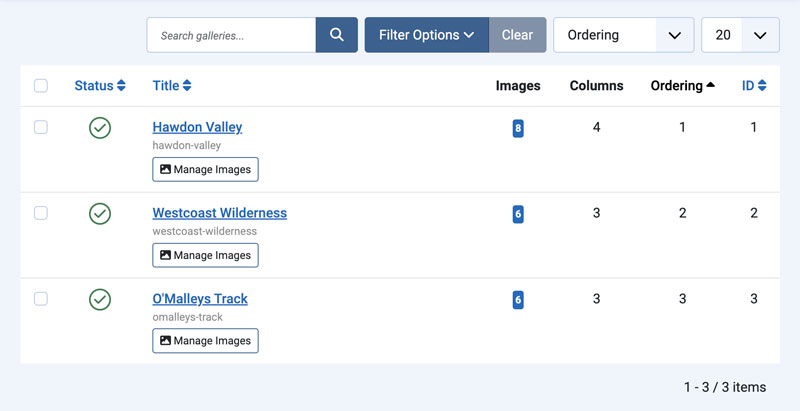Click the image count badge for Hawdon Valley
Image resolution: width=800 pixels, height=411 pixels.
coord(518,128)
